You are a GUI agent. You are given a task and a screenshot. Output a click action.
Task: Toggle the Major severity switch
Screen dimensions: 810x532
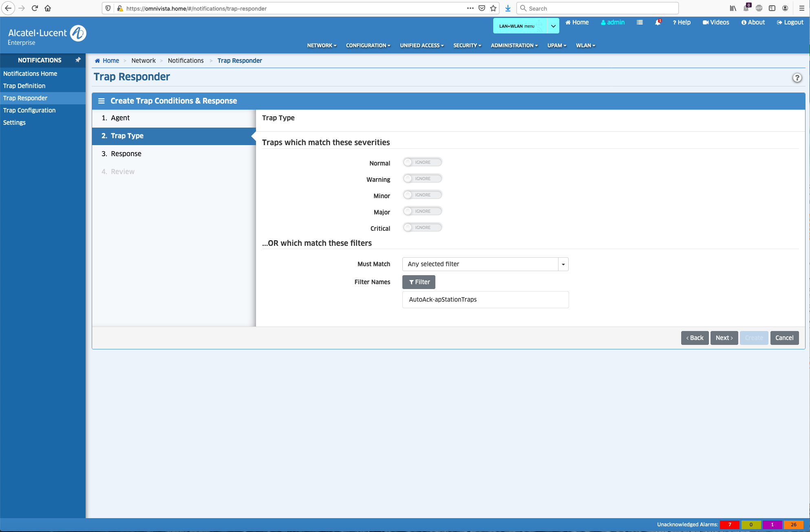pyautogui.click(x=422, y=211)
